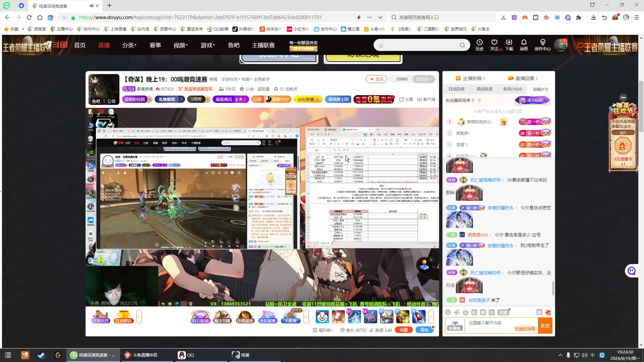644x362 pixels.
Task: Open the 背包 backpack button
Action: click(x=424, y=330)
